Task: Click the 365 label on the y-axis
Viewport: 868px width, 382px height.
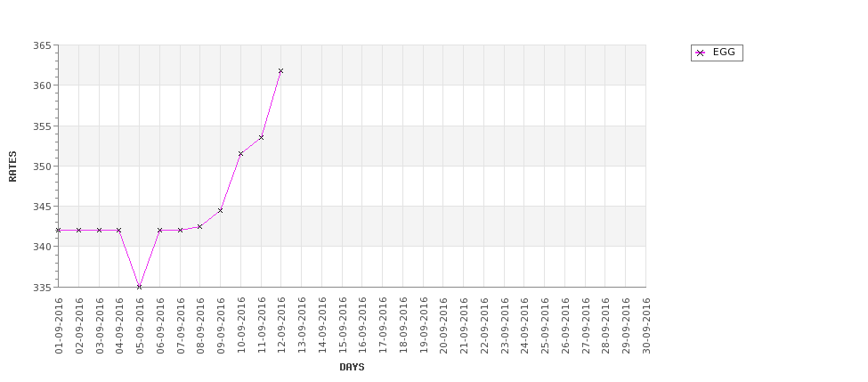Action: [42, 45]
